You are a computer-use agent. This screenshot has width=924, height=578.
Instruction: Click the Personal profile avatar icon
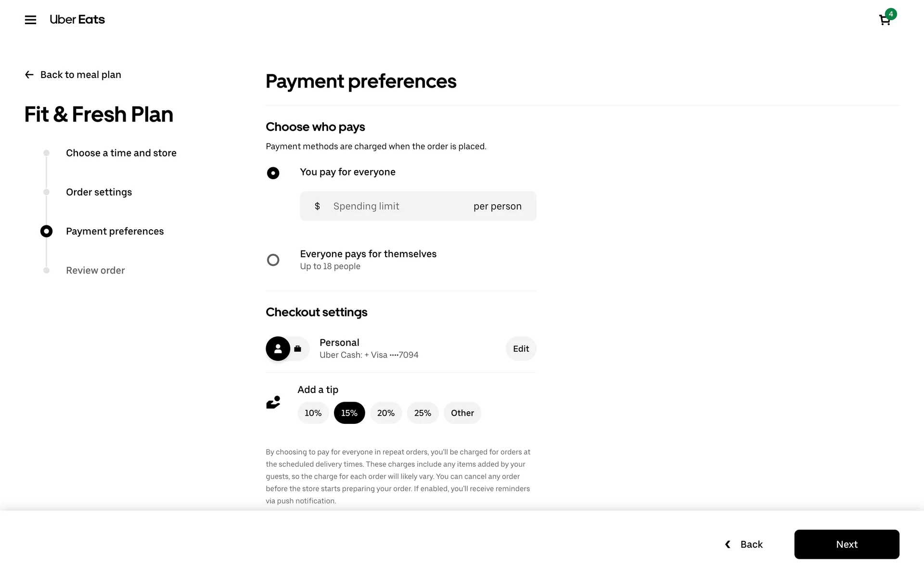[278, 349]
